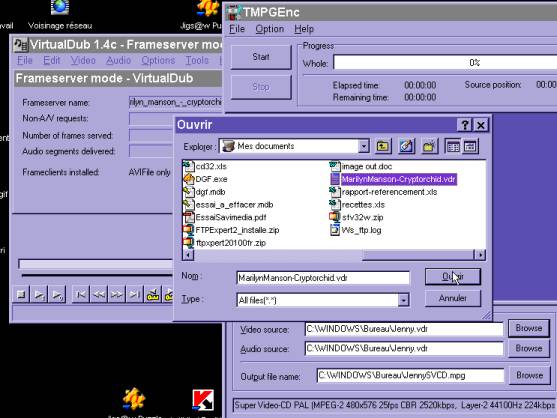Open the Kaspersky desktop shortcut icon
Screen dimensions: 557x418
click(203, 400)
